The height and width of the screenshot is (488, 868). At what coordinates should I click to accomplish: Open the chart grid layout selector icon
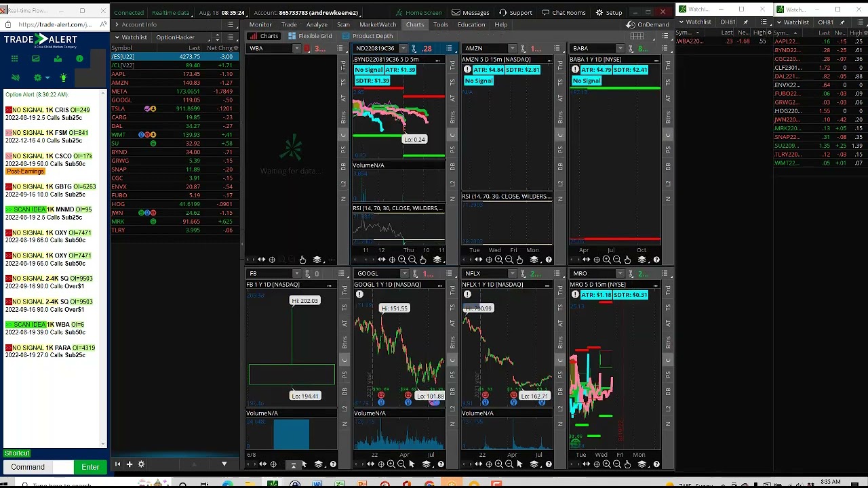click(x=637, y=36)
